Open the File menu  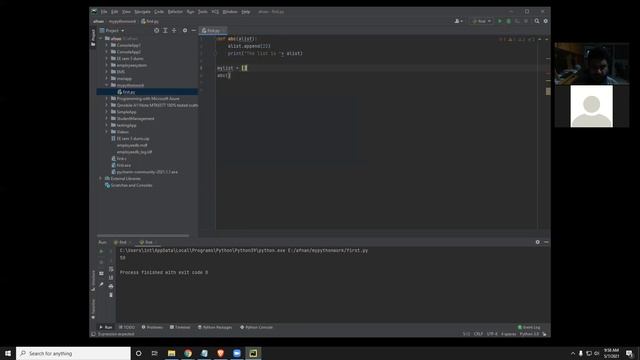pyautogui.click(x=104, y=12)
